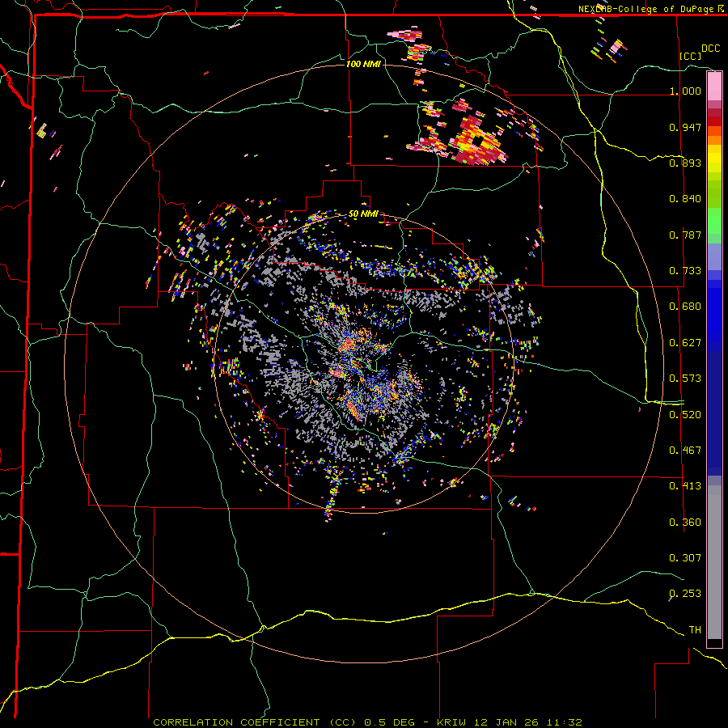Select the dark navy color bar segment

point(714,413)
